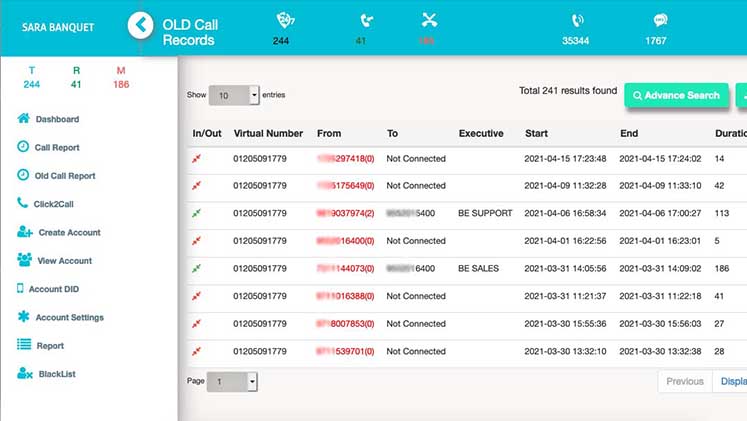The width and height of the screenshot is (747, 421).
Task: Expand the Page number dropdown
Action: pos(232,381)
